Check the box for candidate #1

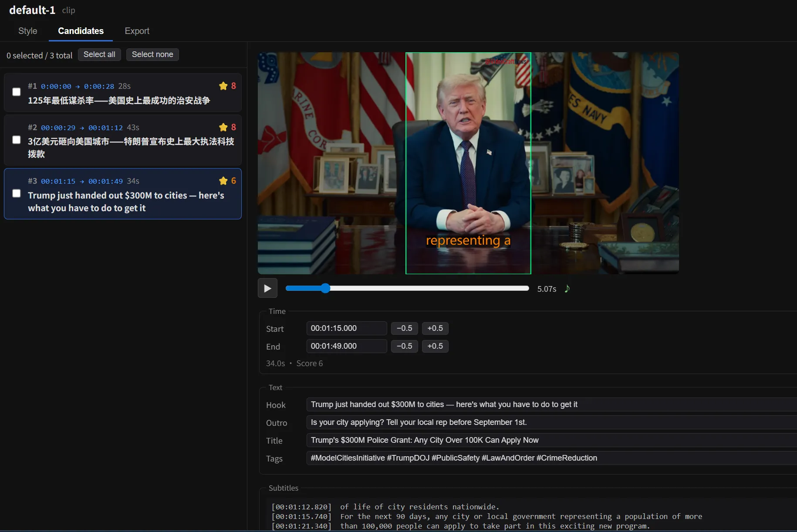(17, 92)
